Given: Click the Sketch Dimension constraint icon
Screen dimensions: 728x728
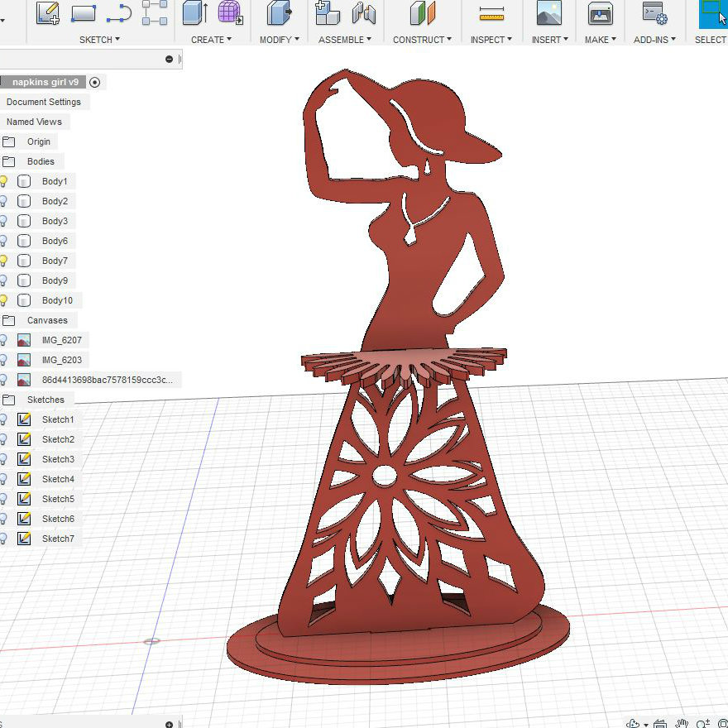Looking at the screenshot, I should click(155, 13).
